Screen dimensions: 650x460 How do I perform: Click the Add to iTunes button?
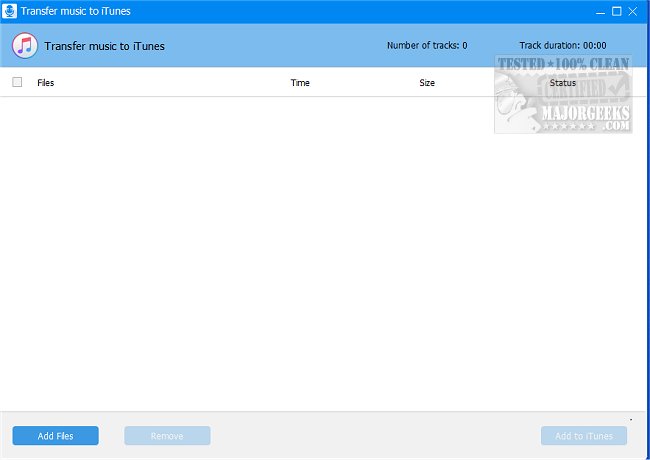click(x=584, y=436)
